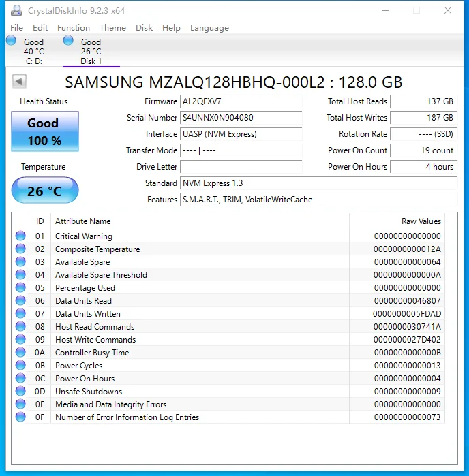Click status orb for Media and Data Integrity Errors
Viewport: 469px width, 476px height.
pos(20,404)
